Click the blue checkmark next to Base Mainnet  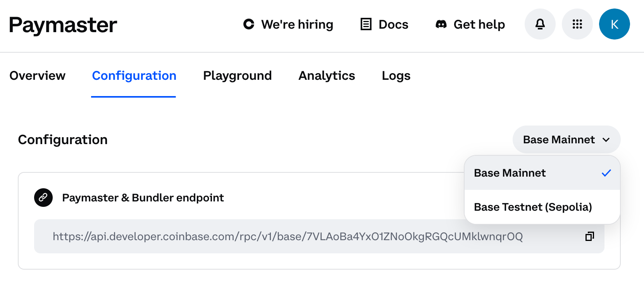tap(606, 173)
